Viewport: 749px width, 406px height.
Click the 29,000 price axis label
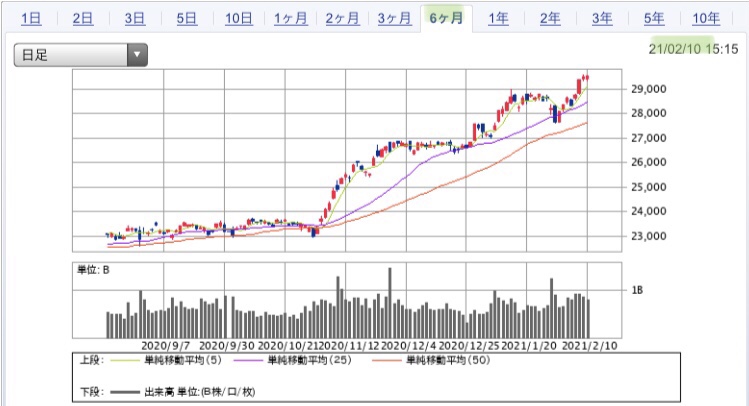[x=648, y=89]
